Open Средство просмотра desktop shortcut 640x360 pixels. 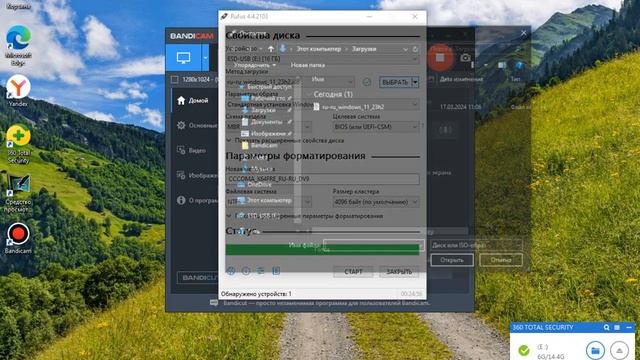click(18, 193)
